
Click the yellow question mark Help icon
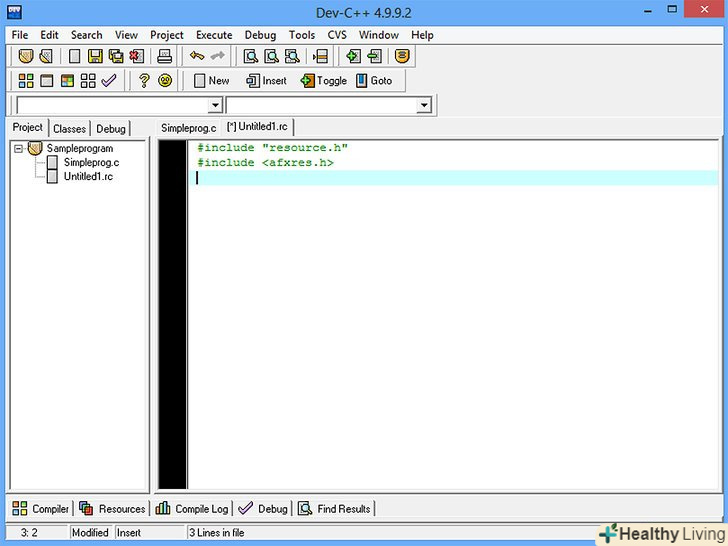pyautogui.click(x=144, y=81)
